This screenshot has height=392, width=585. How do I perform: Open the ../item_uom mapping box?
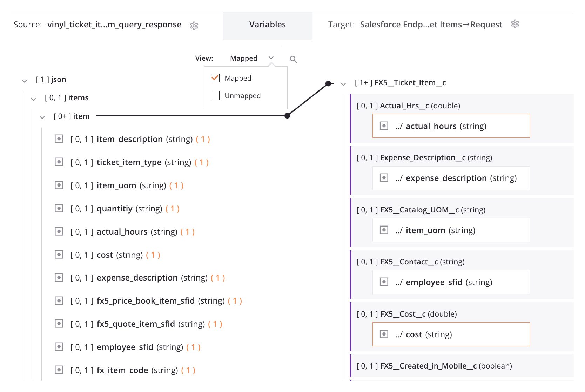coord(451,230)
